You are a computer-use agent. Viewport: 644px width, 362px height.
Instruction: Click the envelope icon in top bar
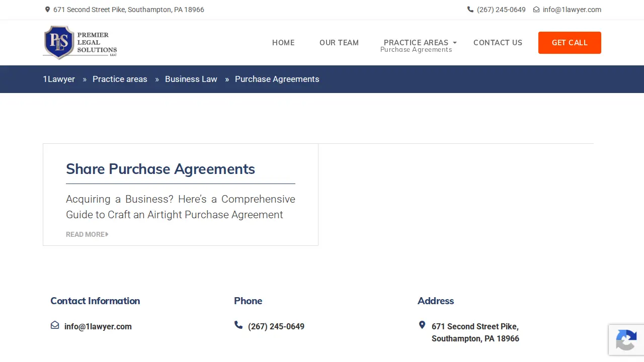point(536,10)
